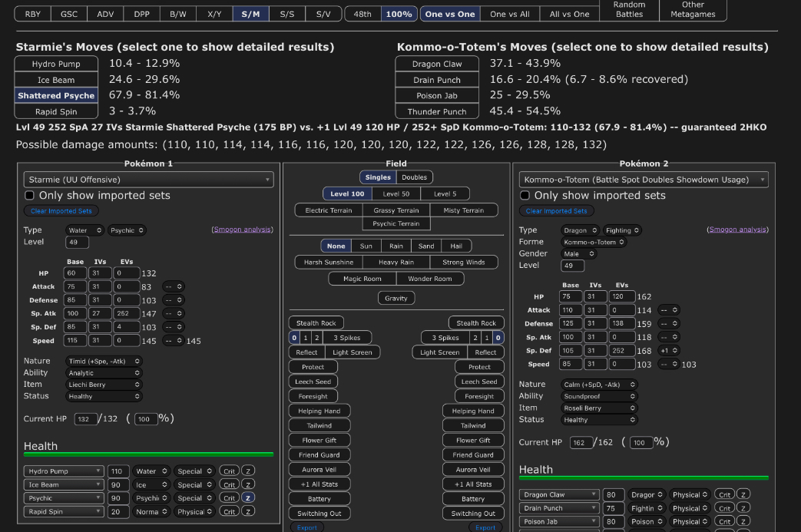Viewport: 801px width, 532px height.
Task: Enable Rain weather
Action: coord(396,246)
